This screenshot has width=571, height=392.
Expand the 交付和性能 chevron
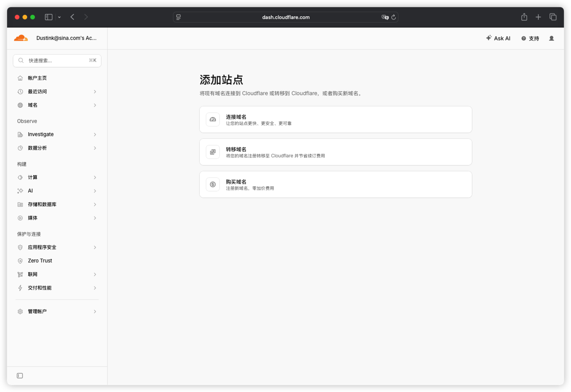point(95,288)
